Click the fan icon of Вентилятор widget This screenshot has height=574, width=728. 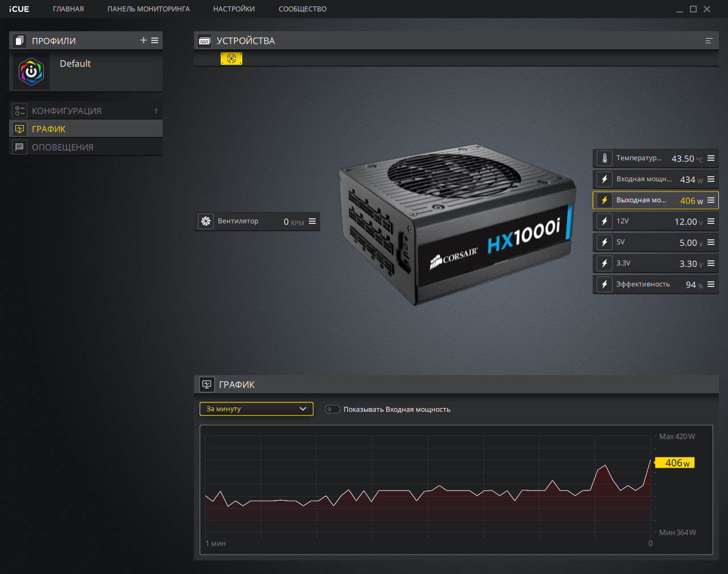point(206,221)
